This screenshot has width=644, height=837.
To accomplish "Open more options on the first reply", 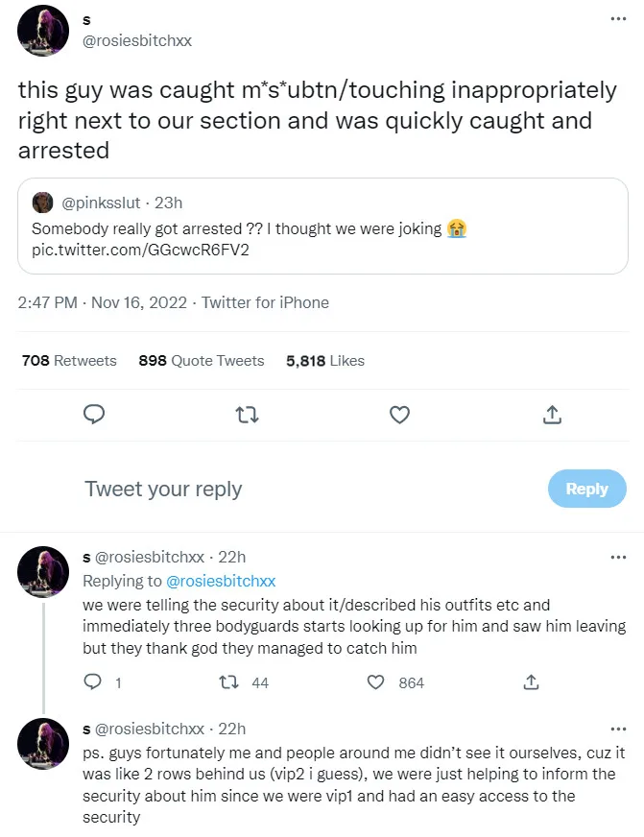I will click(618, 557).
